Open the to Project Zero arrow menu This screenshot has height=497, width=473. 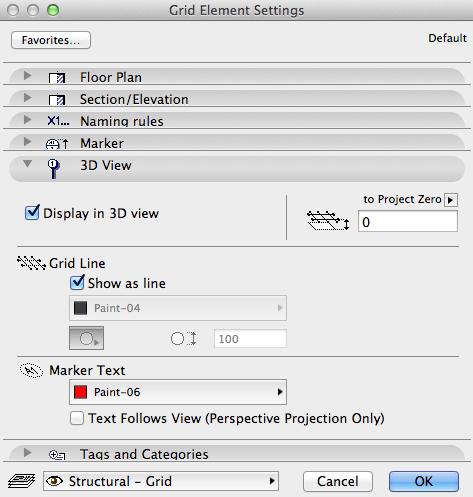(451, 200)
